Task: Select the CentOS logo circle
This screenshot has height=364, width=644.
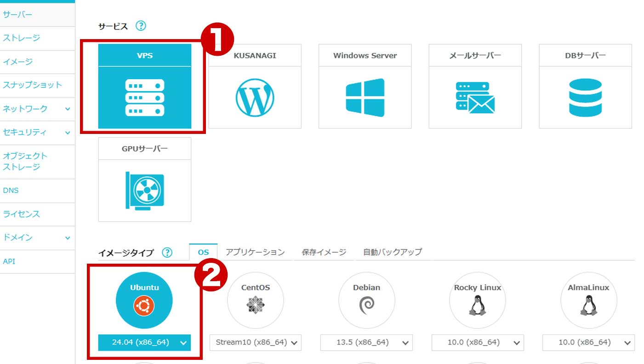Action: 256,300
